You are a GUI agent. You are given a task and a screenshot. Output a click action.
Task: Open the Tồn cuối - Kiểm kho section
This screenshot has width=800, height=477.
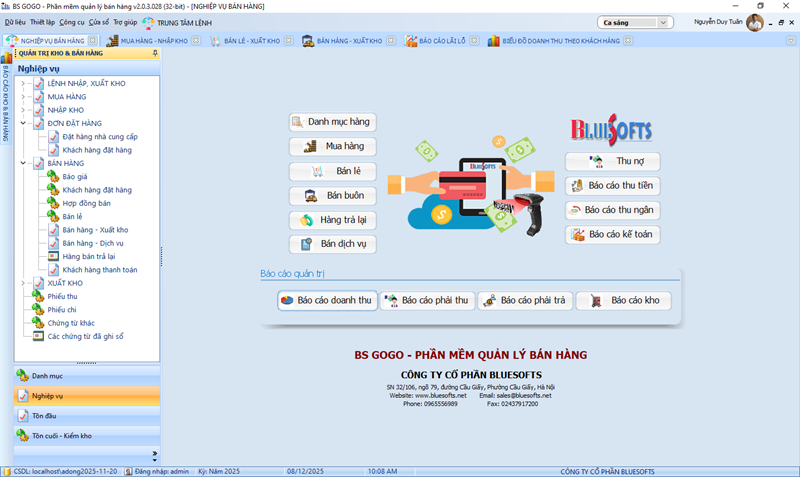86,436
